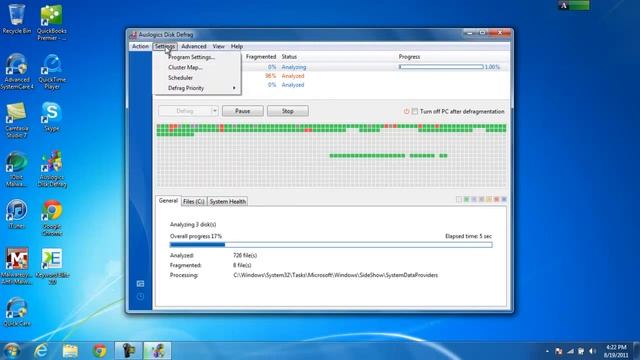Open the Help menu
Image resolution: width=640 pixels, height=360 pixels.
[237, 47]
